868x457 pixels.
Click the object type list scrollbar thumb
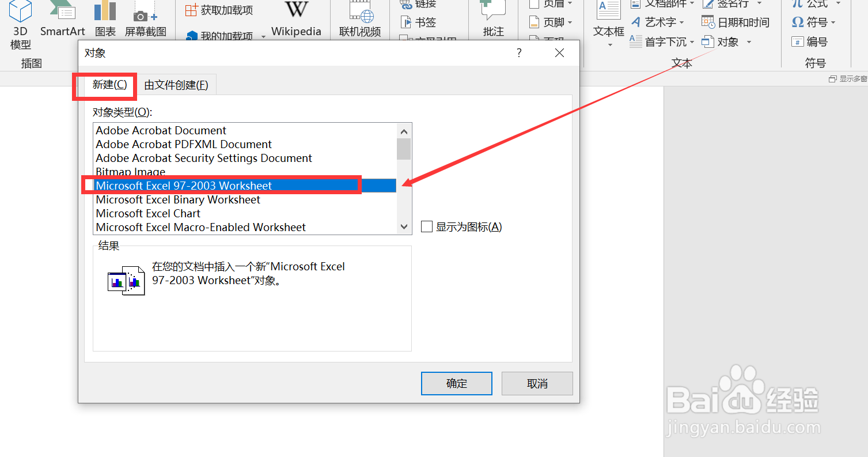click(404, 149)
